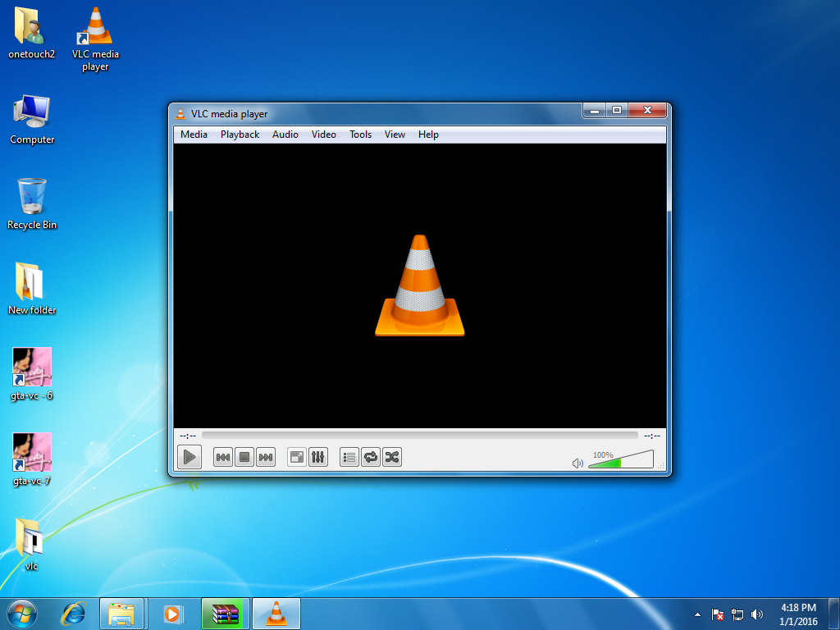Click VLC window resize grip
Image resolution: width=840 pixels, height=630 pixels.
click(660, 466)
